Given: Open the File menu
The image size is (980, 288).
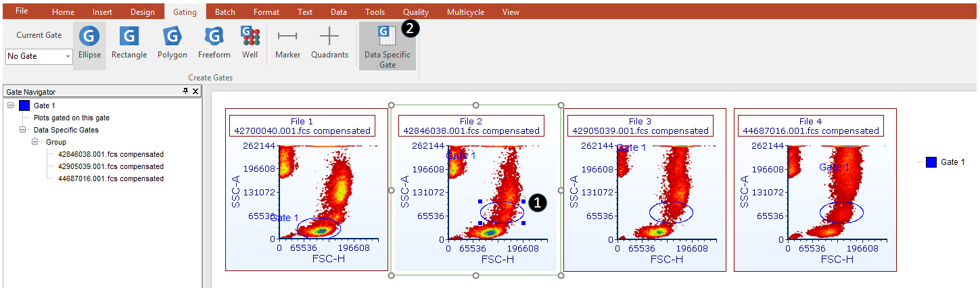Looking at the screenshot, I should coord(22,11).
